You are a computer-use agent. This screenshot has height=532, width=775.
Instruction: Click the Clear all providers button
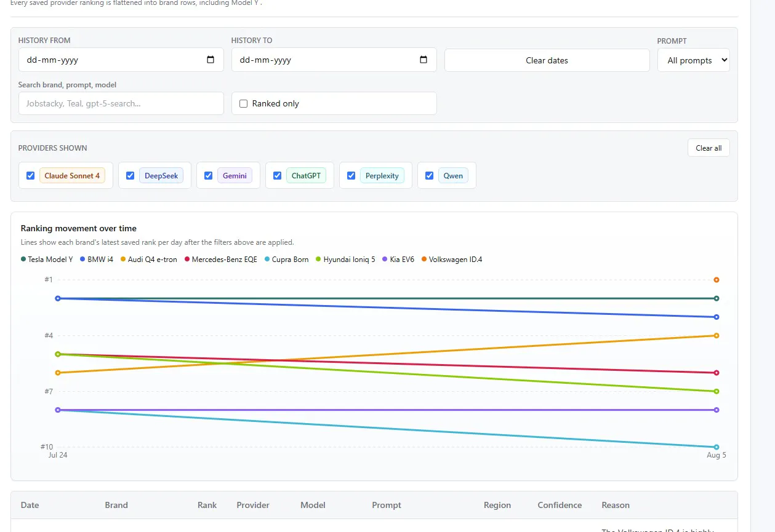coord(709,148)
